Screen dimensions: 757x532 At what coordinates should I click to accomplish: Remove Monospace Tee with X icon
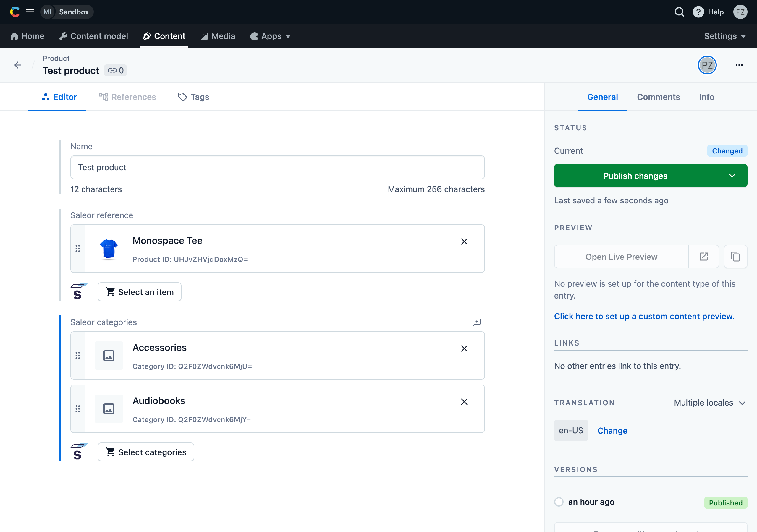click(x=464, y=241)
